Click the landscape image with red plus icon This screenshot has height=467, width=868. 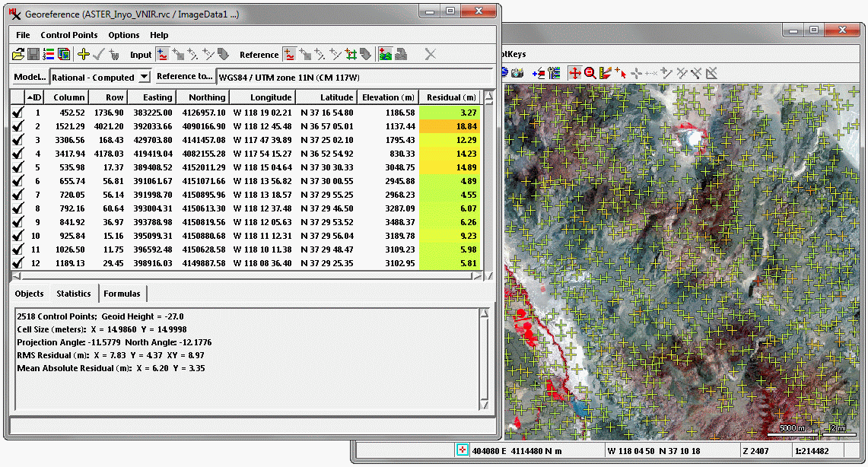[x=385, y=54]
